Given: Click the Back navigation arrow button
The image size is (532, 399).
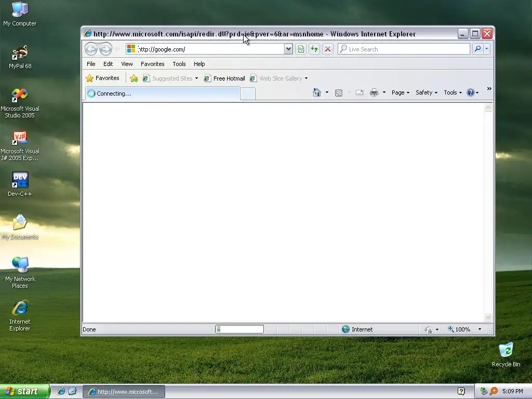Looking at the screenshot, I should tap(91, 49).
